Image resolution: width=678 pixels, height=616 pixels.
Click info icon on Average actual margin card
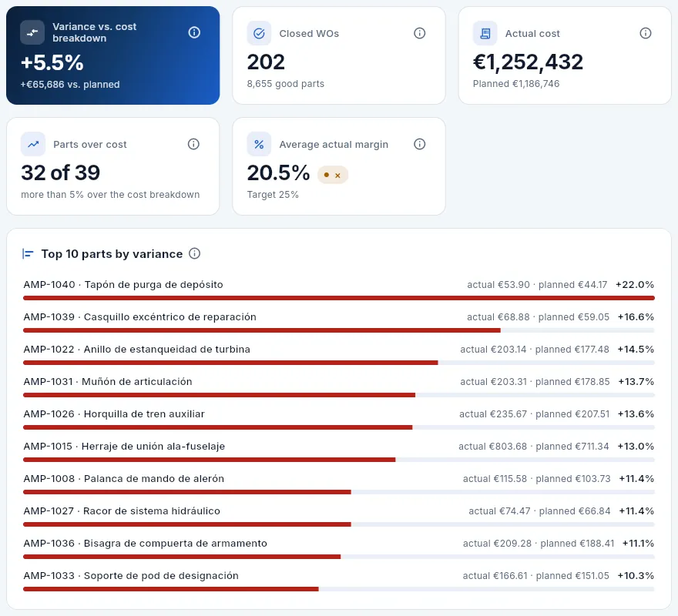tap(419, 144)
